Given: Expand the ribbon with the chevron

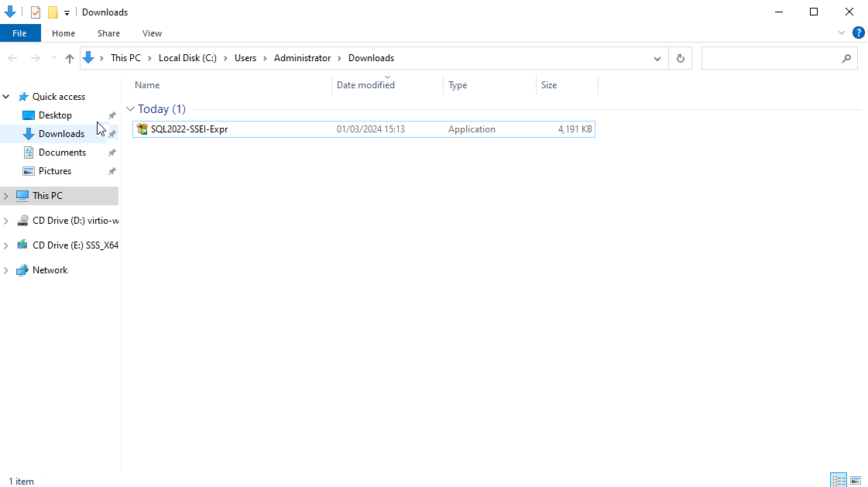Looking at the screenshot, I should pyautogui.click(x=842, y=33).
